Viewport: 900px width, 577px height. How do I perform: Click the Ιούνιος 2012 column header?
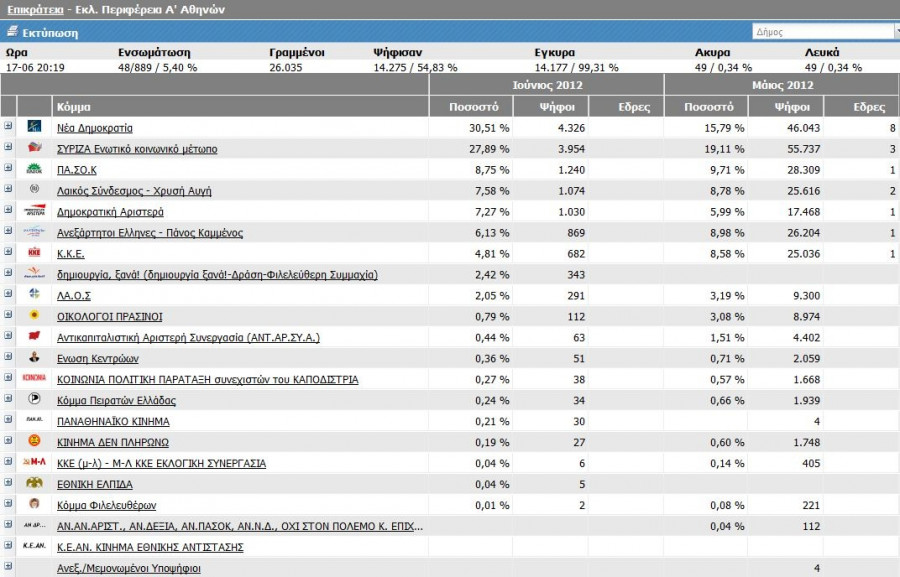pyautogui.click(x=546, y=85)
